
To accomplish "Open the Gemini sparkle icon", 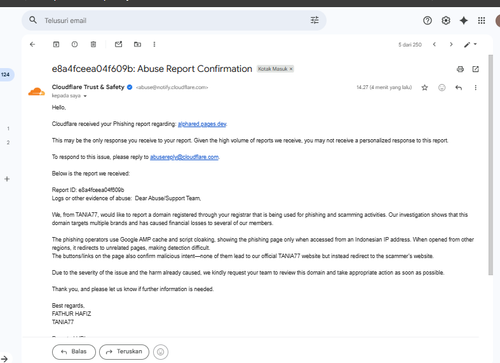I will (464, 21).
